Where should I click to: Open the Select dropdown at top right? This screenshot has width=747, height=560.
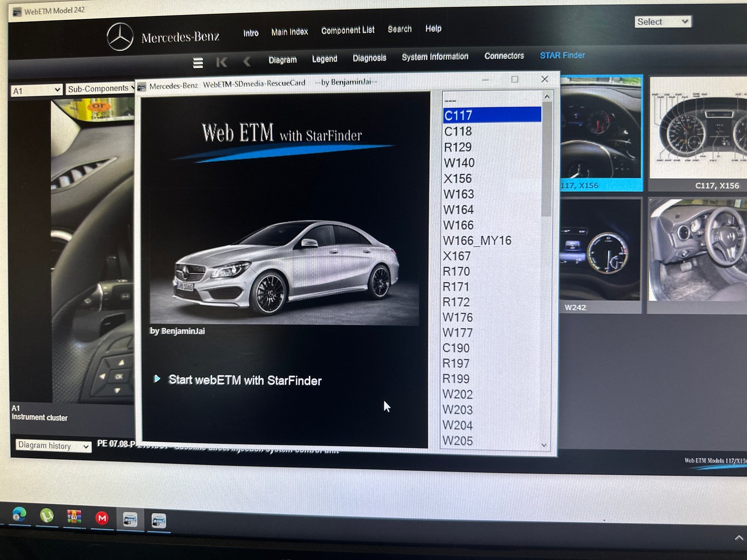(x=663, y=22)
